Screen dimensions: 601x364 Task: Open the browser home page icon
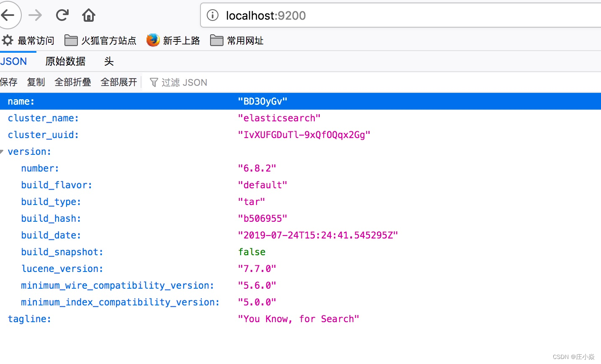88,15
